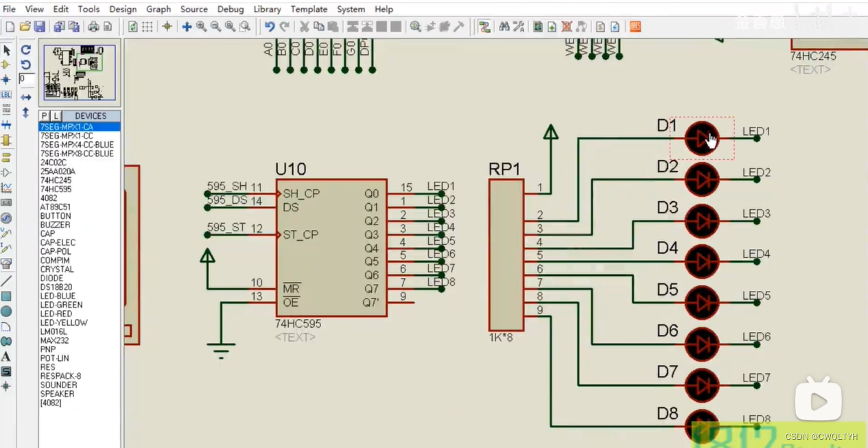Select LED-RED in device list
868x448 pixels.
tap(56, 314)
